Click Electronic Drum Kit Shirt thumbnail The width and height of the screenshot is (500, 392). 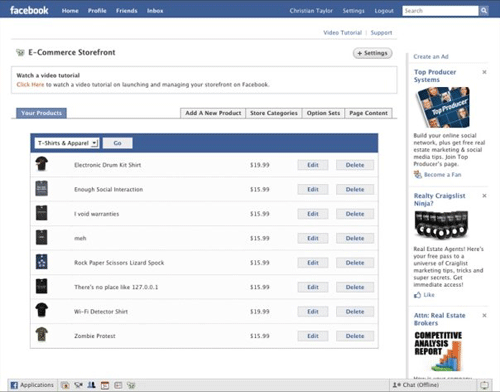tap(42, 164)
